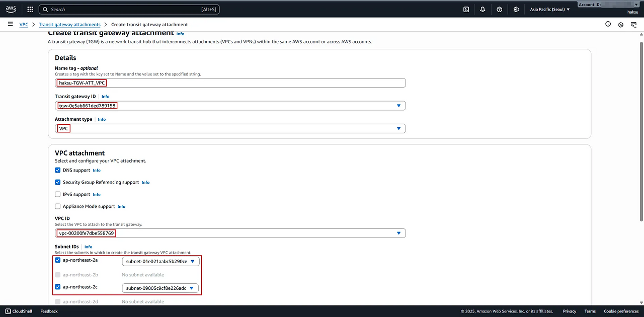Click the AWS logo home icon
Screen dimensions: 644x317
coord(12,9)
